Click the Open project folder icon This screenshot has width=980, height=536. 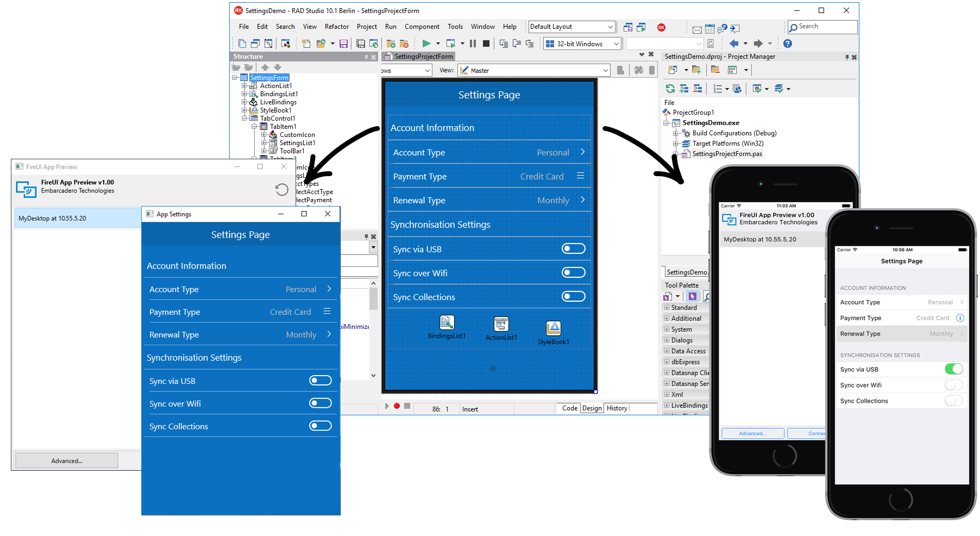coord(321,43)
